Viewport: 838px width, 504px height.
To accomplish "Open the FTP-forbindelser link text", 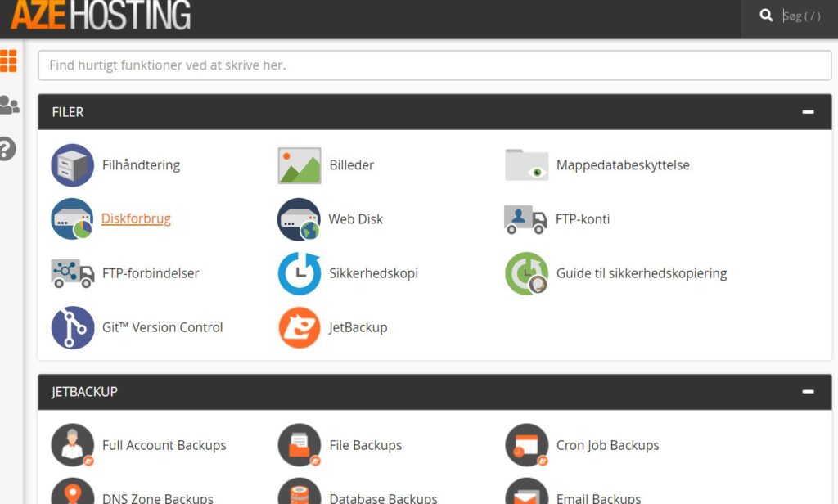I will pyautogui.click(x=151, y=273).
